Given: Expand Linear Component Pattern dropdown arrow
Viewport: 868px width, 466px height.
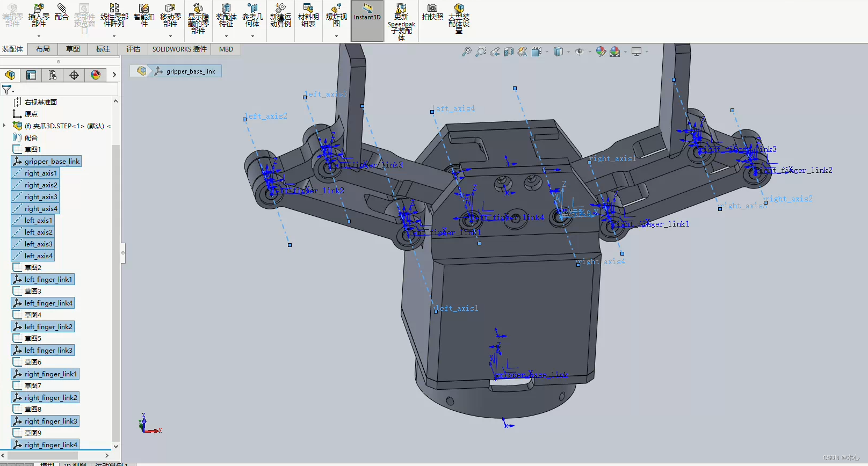Looking at the screenshot, I should [x=114, y=36].
